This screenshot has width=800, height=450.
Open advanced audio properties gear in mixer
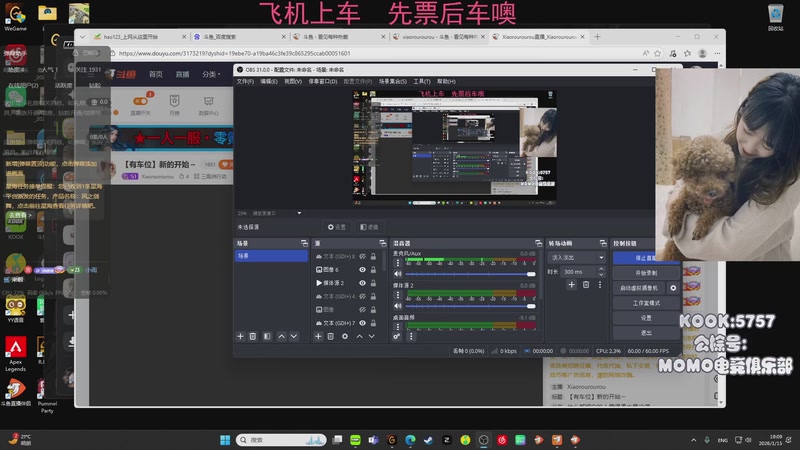[396, 336]
